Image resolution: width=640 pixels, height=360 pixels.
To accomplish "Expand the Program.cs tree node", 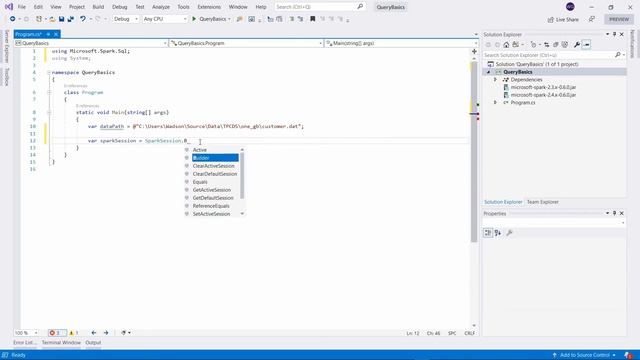I will (496, 102).
